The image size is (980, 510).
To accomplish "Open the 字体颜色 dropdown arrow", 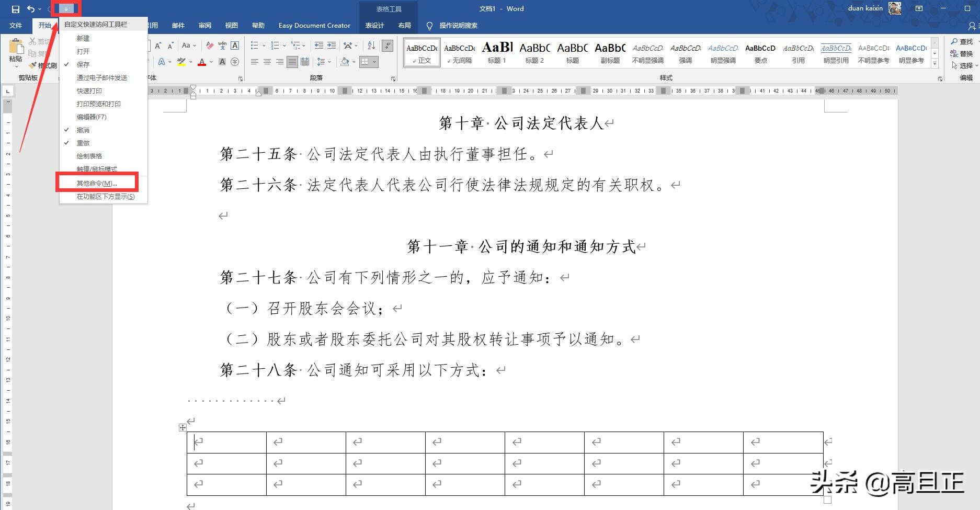I will tap(211, 62).
